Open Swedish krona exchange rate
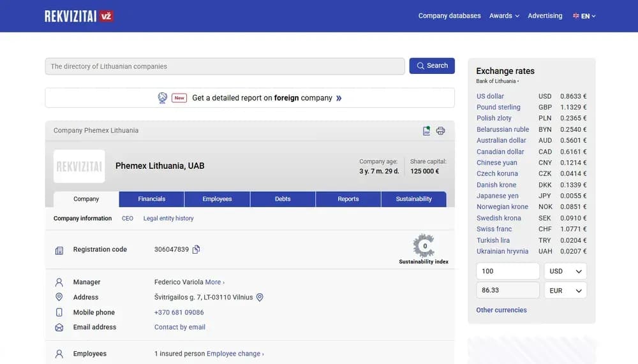This screenshot has width=638, height=364. coord(498,218)
